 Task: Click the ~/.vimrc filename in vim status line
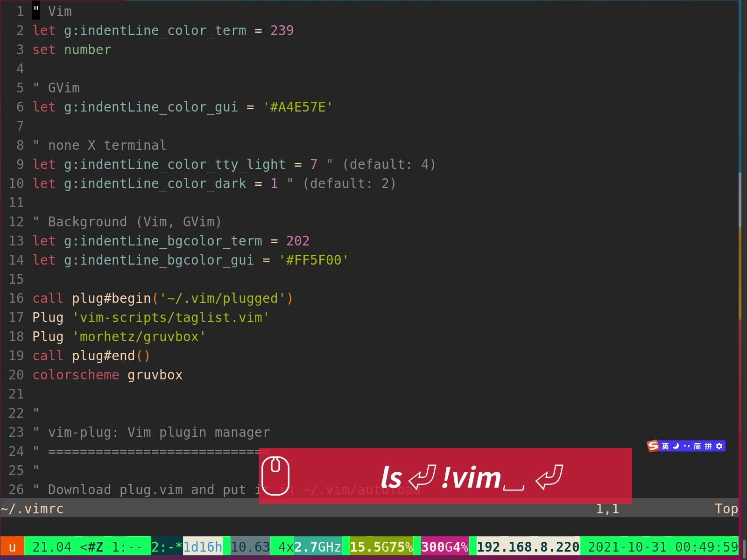[x=32, y=509]
